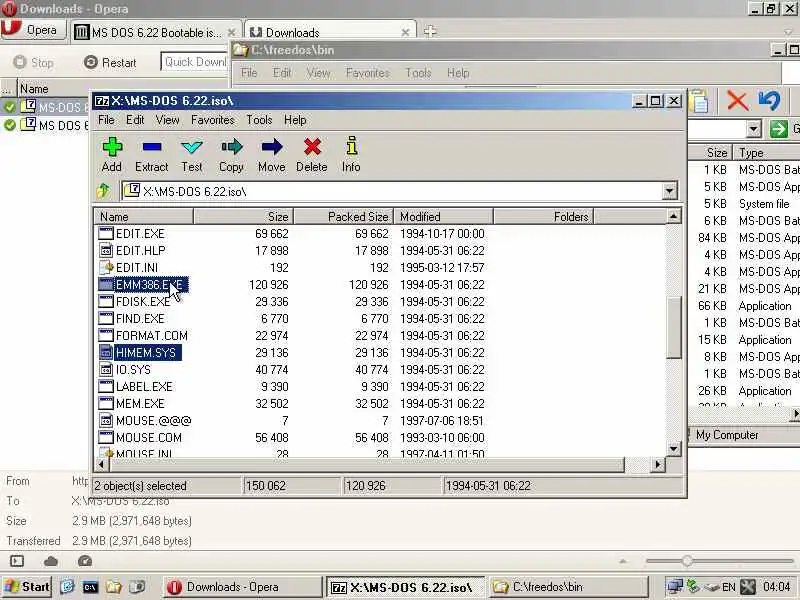The image size is (800, 600).
Task: Click the Opera menu button
Action: (x=34, y=30)
